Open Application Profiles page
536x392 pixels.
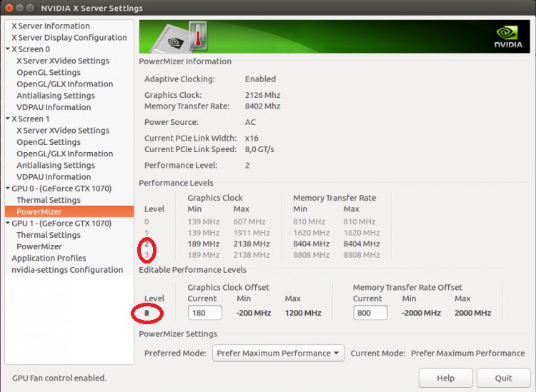(x=49, y=258)
